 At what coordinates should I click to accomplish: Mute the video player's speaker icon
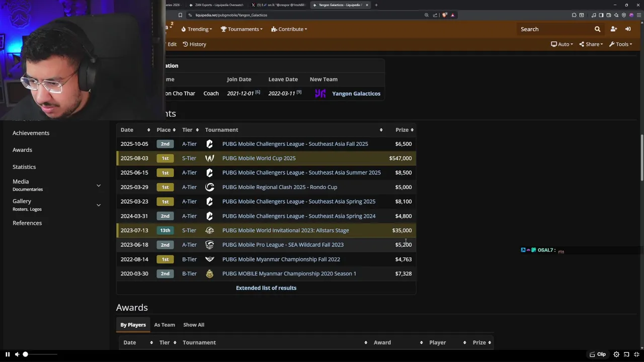17,354
